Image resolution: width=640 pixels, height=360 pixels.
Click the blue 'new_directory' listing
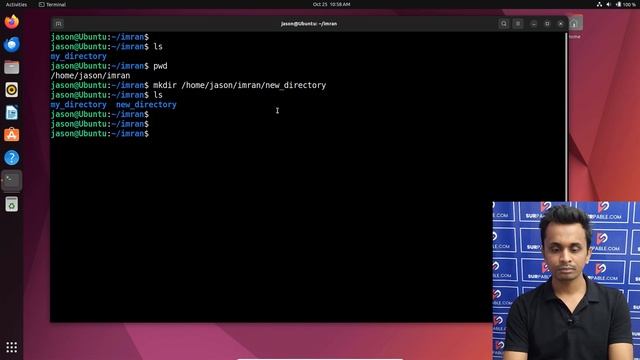146,104
